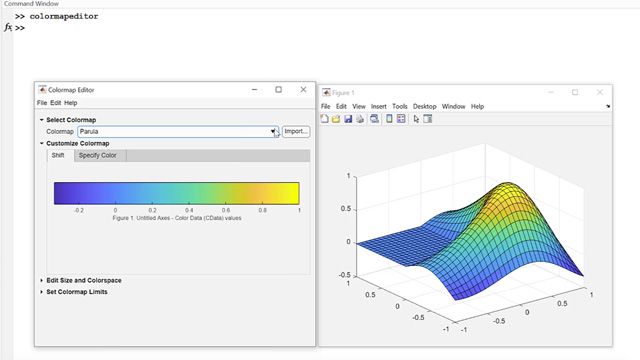The width and height of the screenshot is (640, 360).
Task: Click the MATLAB logo icon of Figure 1
Action: pyautogui.click(x=326, y=92)
